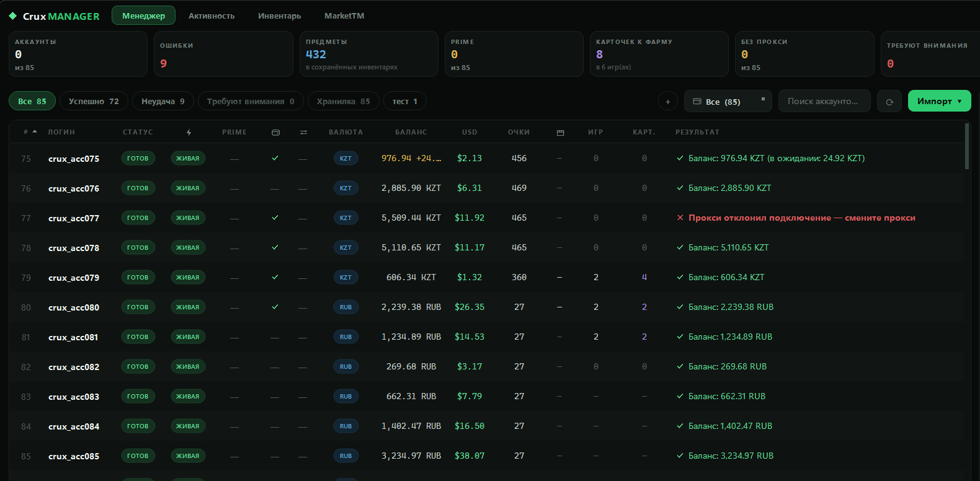Refresh the account list with the reload icon
Screen dimensions: 980x481
[889, 102]
